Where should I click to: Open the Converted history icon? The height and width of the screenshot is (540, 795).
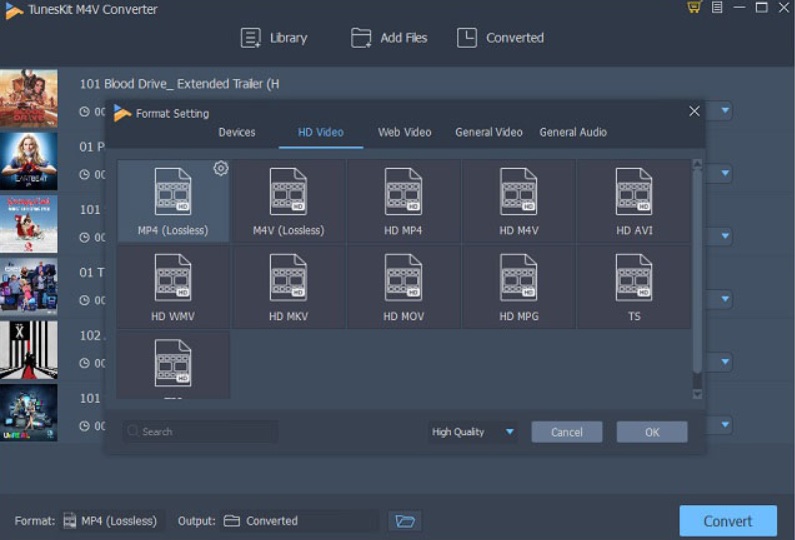click(x=466, y=38)
